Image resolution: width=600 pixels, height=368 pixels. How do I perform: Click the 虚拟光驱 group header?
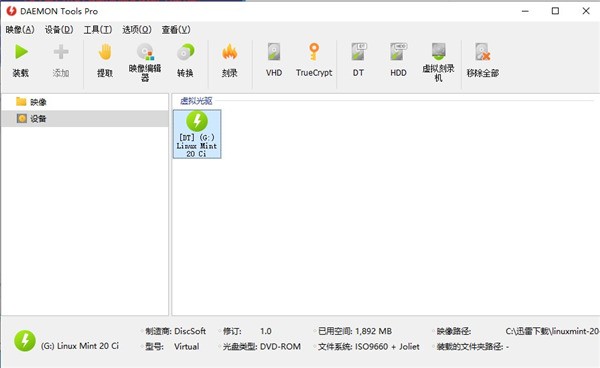196,101
